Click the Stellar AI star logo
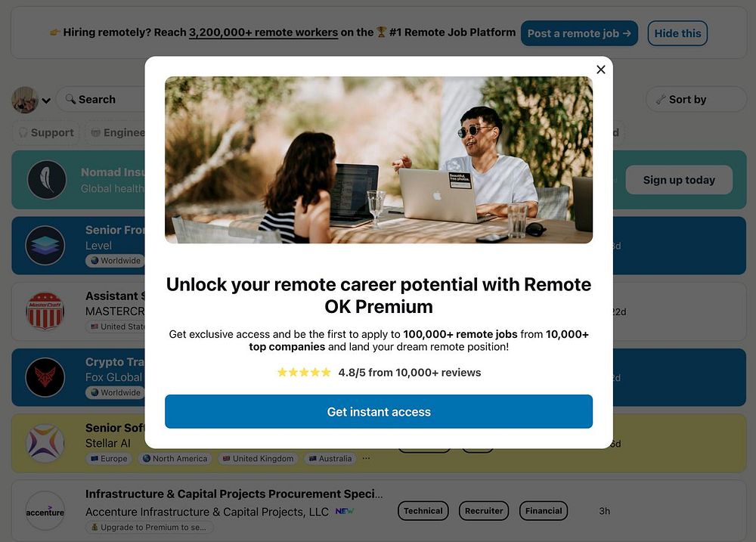The height and width of the screenshot is (542, 756). point(45,443)
